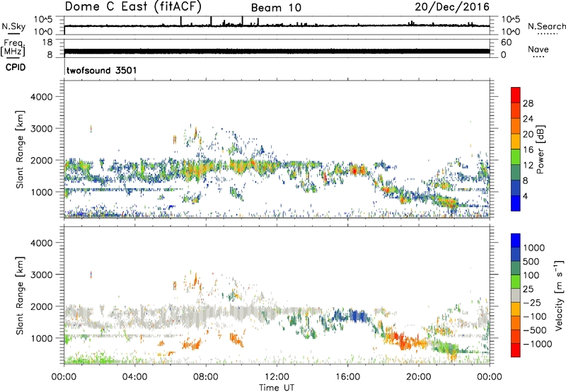Click the black frequency band in Freq panel
Screen dimensions: 566x392
point(277,51)
